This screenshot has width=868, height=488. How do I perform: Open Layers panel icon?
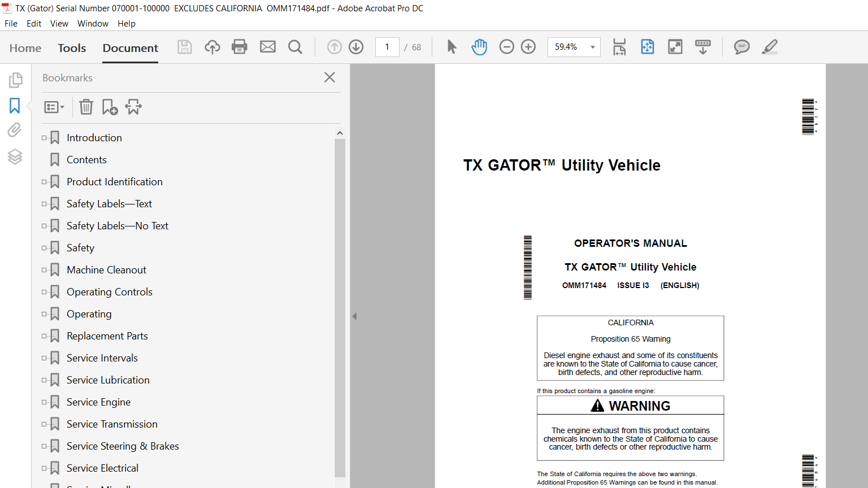15,156
